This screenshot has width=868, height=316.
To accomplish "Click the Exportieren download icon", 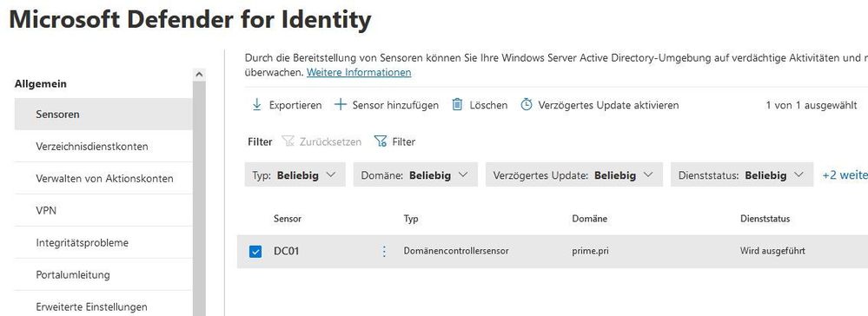I will tap(257, 104).
